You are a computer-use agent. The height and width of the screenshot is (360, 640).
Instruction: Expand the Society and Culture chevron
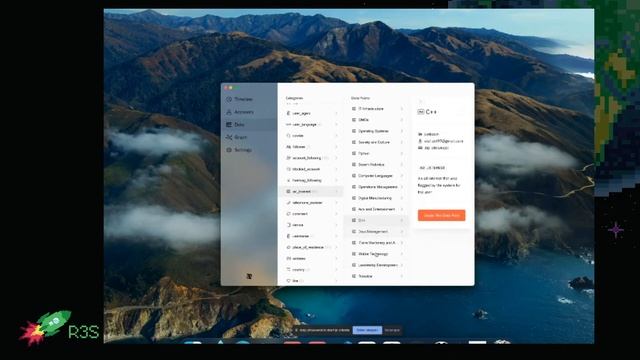tap(402, 142)
